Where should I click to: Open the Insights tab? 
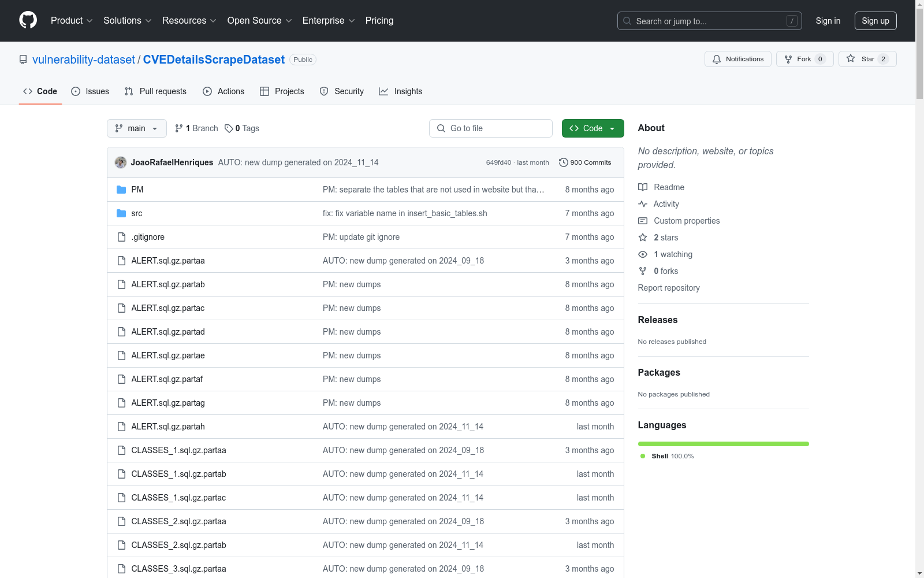coord(400,91)
